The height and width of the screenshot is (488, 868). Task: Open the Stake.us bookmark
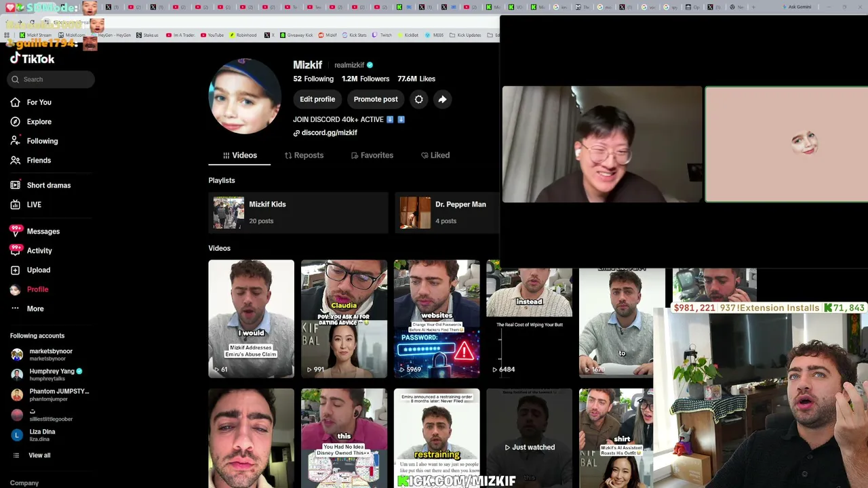[x=147, y=35]
